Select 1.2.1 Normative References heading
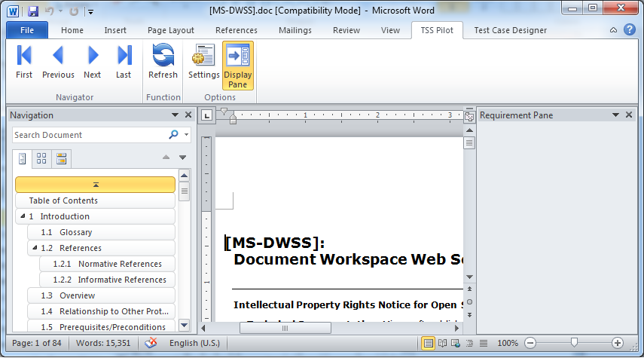Screen dimensions: 644x358 (x=107, y=264)
